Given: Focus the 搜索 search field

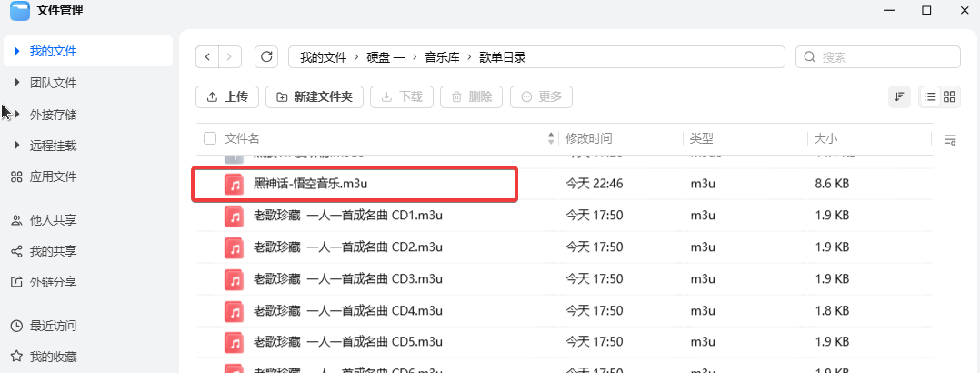Looking at the screenshot, I should click(x=877, y=57).
